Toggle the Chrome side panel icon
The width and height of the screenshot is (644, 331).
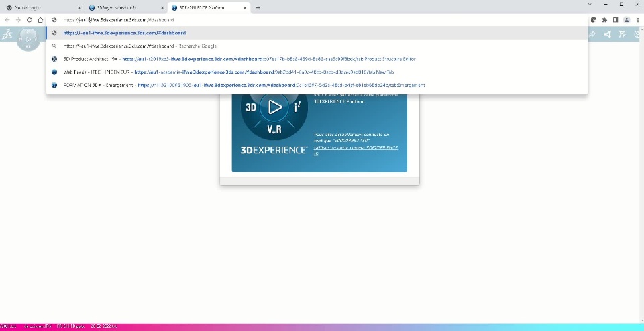pyautogui.click(x=615, y=19)
